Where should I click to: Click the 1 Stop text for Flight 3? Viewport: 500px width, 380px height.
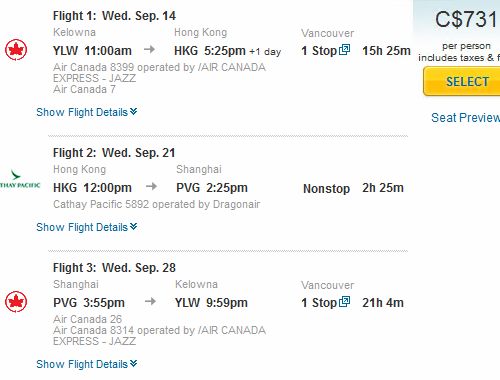coord(319,303)
